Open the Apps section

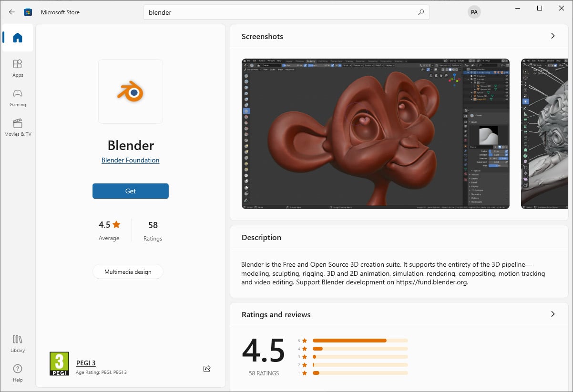(18, 68)
